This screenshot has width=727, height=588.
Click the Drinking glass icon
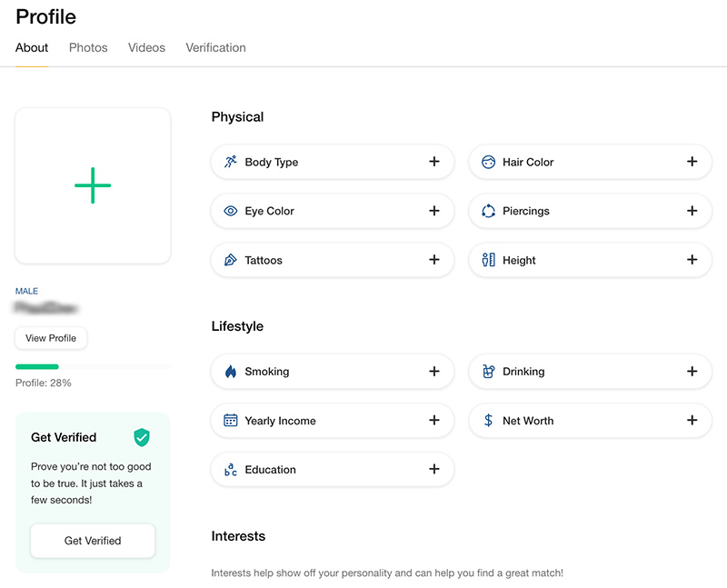[488, 372]
